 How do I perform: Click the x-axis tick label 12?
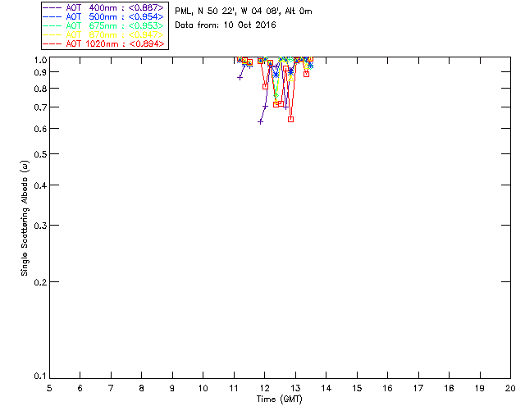(264, 389)
